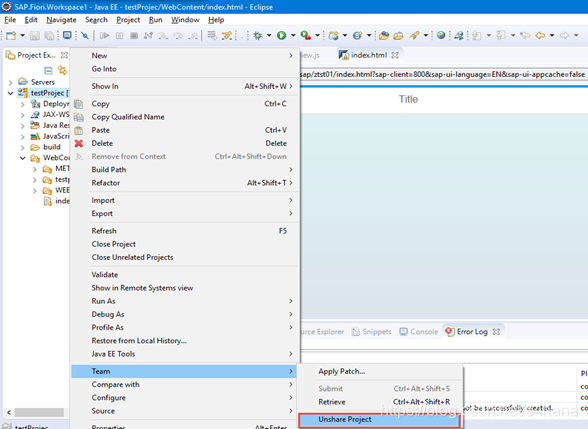Click the green Run toolbar icon
This screenshot has height=429, width=588.
[281, 36]
